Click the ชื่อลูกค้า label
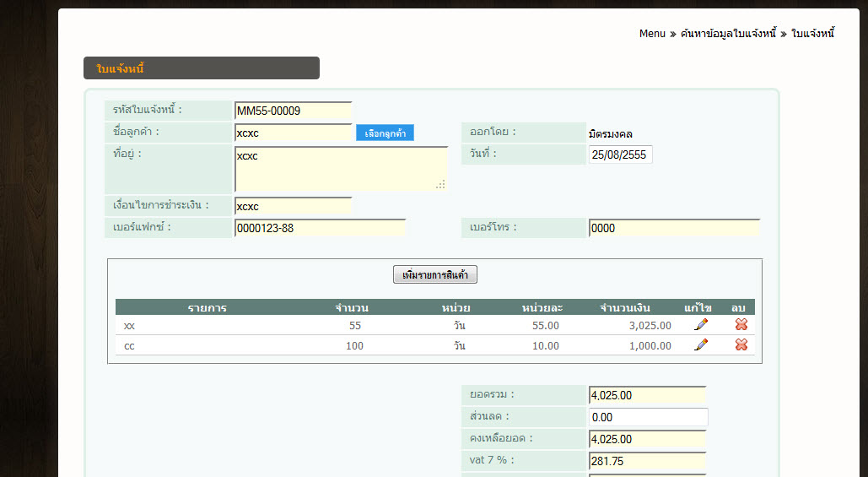Viewport: 868px width, 477px height. pos(136,132)
